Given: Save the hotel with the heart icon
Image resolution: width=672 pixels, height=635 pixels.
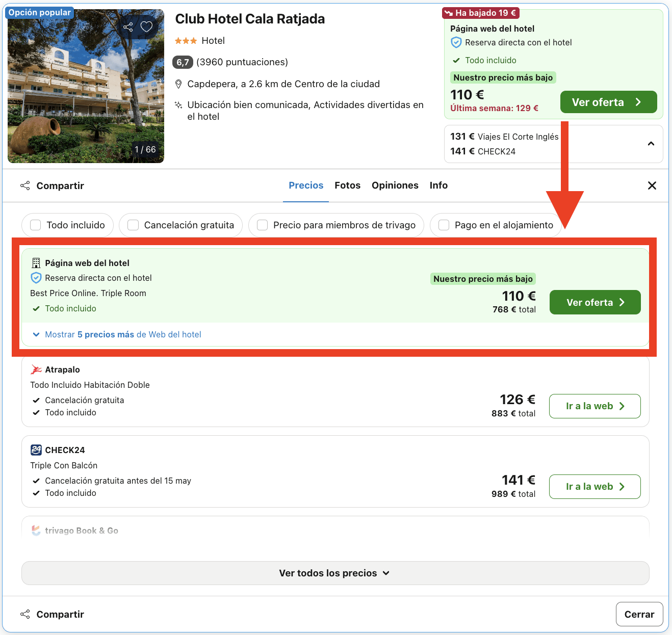Looking at the screenshot, I should click(x=146, y=27).
